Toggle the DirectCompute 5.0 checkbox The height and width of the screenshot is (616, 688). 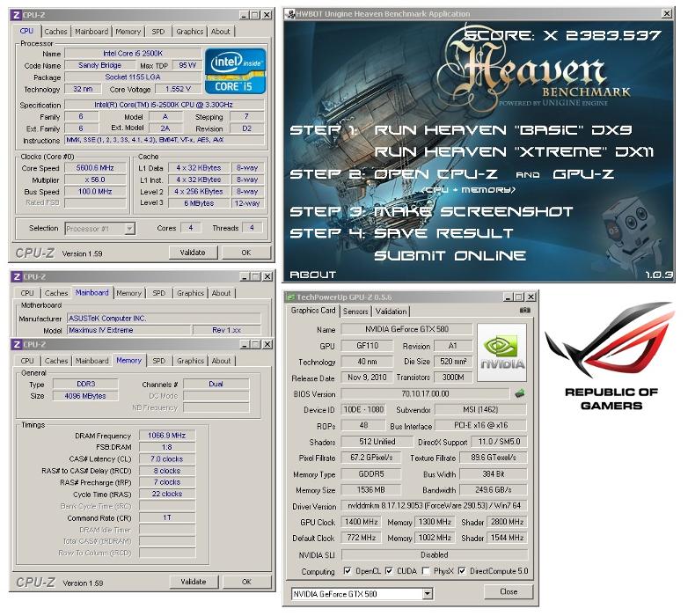coord(462,571)
